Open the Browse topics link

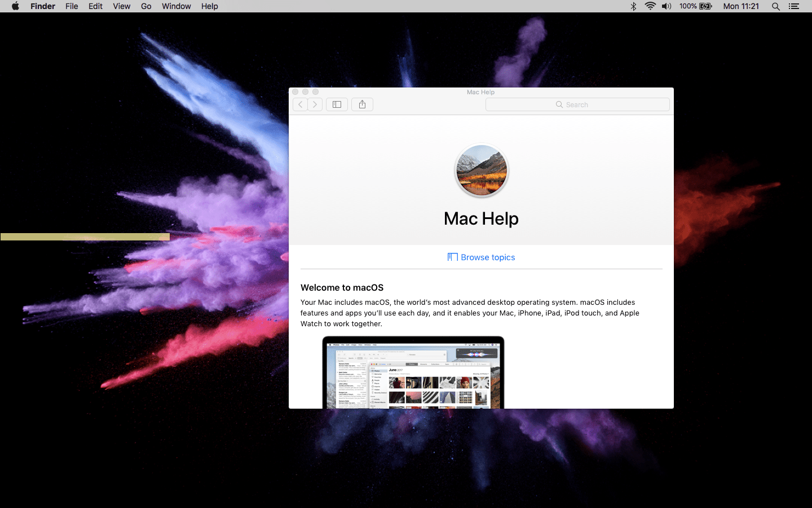[x=481, y=257]
